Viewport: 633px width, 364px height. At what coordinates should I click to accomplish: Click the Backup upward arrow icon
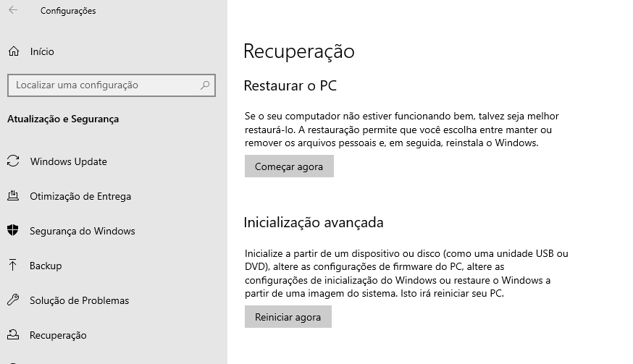pyautogui.click(x=13, y=265)
